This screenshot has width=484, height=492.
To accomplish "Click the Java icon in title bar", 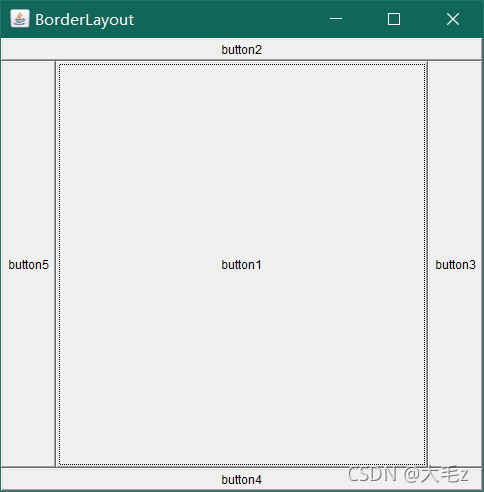I will 20,19.
